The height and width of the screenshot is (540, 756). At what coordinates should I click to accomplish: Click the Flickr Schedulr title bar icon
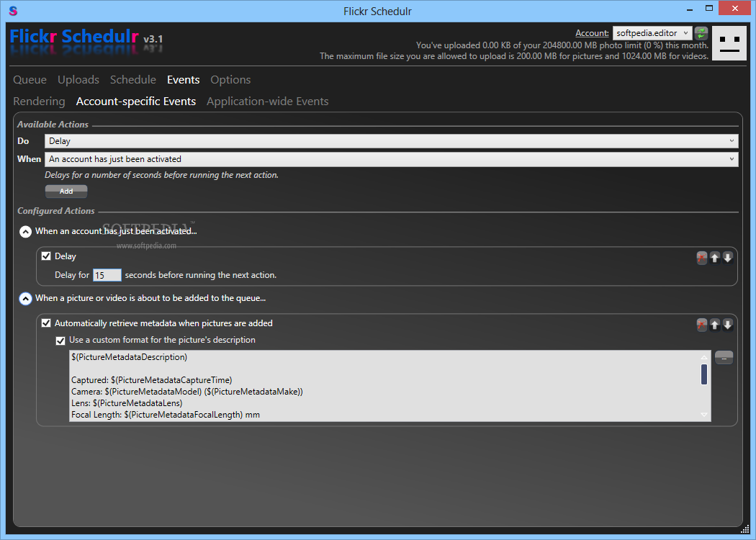point(13,11)
